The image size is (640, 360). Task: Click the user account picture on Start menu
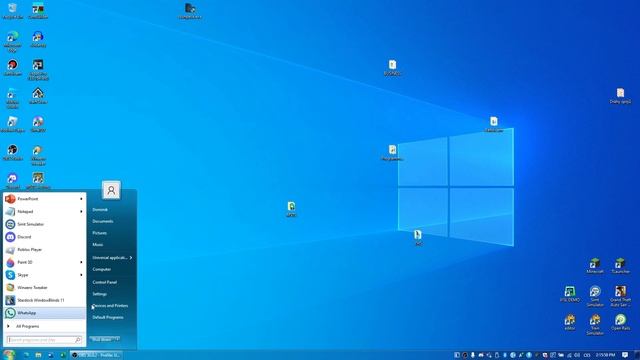(x=111, y=190)
